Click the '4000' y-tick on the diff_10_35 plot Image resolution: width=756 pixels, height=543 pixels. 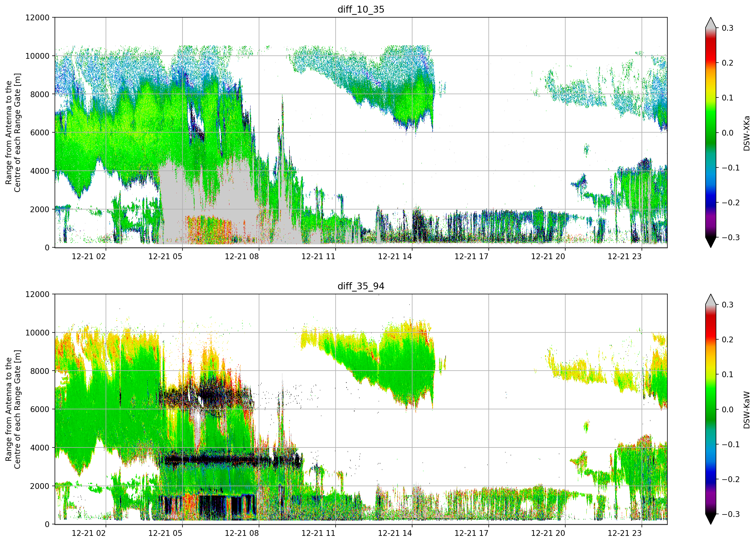tap(40, 171)
